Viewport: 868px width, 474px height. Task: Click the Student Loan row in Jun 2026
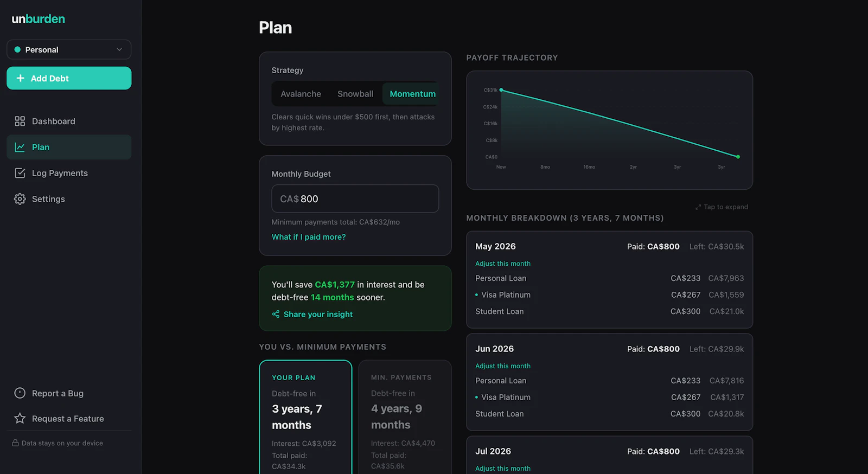click(x=610, y=414)
